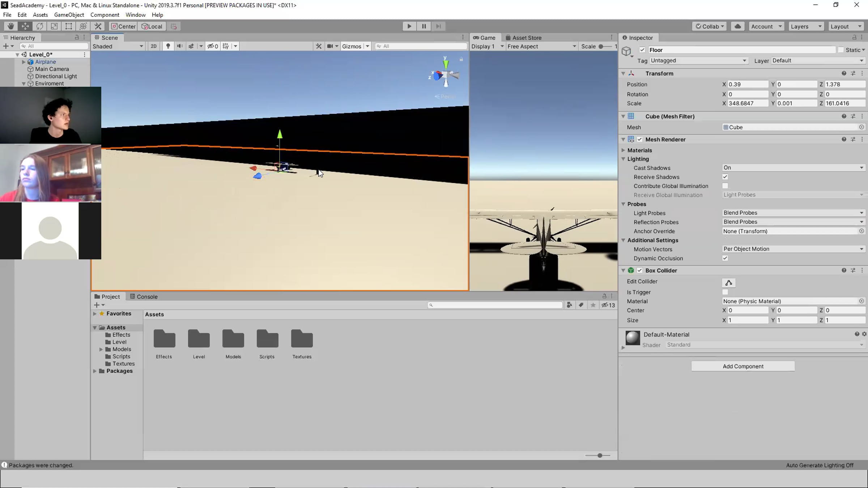Open the Shaded draw mode dropdown
The width and height of the screenshot is (868, 488).
point(118,46)
